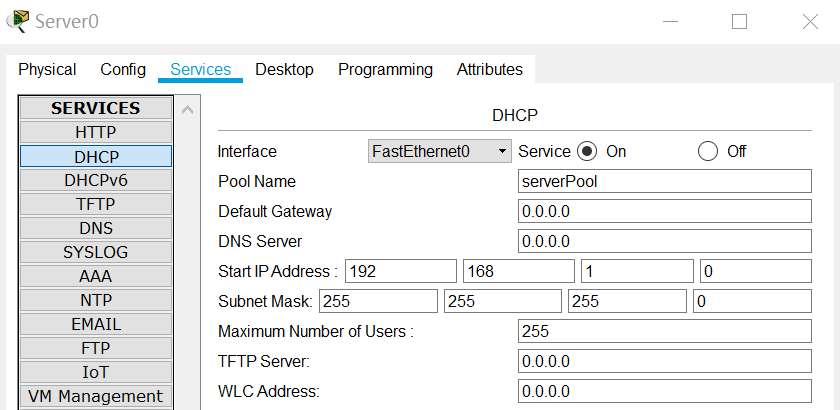
Task: Open the DHCPv6 service settings
Action: [96, 180]
